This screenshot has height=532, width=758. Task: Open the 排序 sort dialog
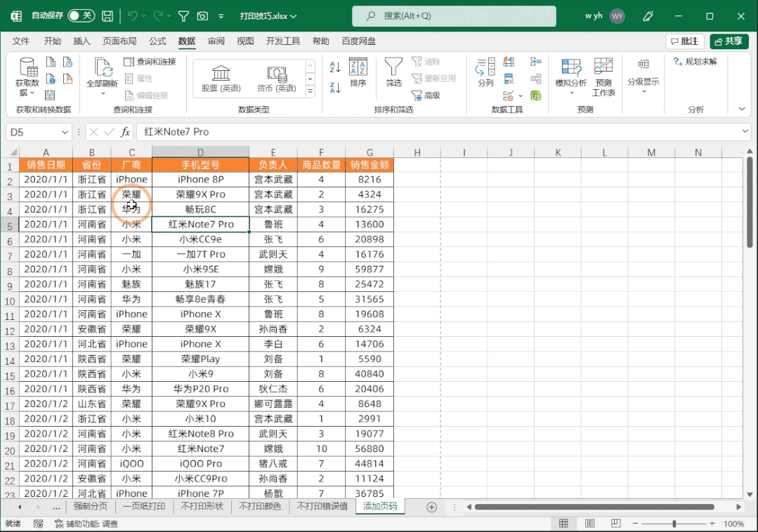coord(358,73)
